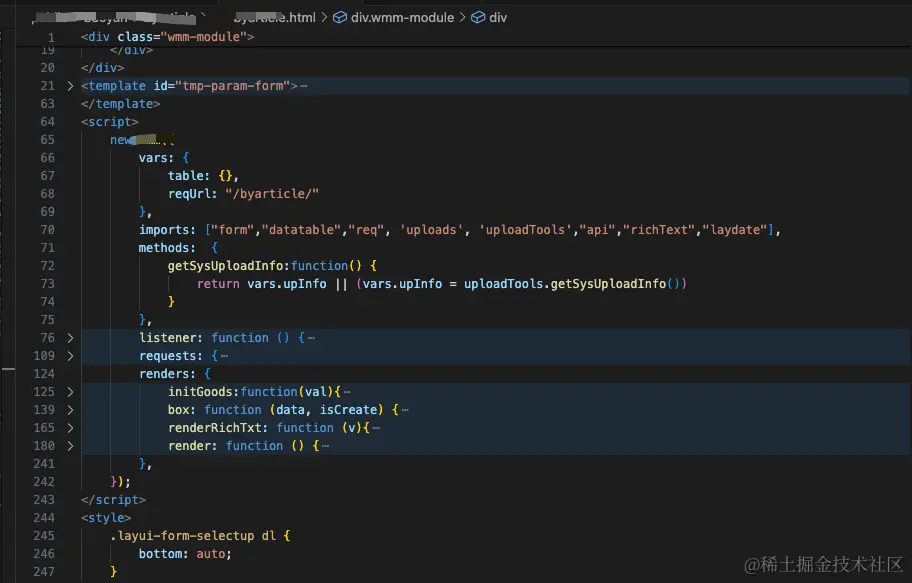Click 'initGoods' text on line 125
912x583 pixels.
click(x=201, y=392)
